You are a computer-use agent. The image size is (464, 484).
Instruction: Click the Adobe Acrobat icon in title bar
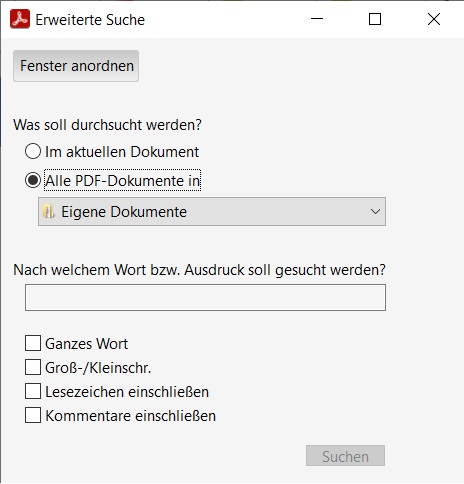(20, 19)
